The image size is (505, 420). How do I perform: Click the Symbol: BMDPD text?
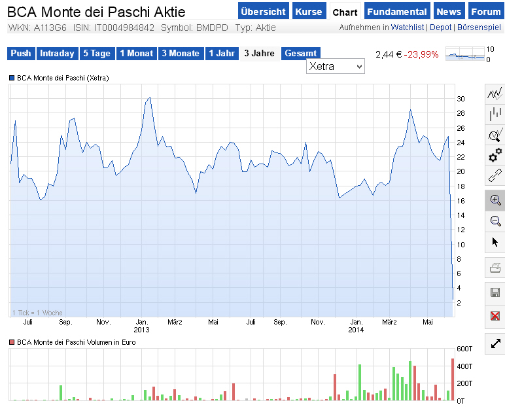point(194,27)
